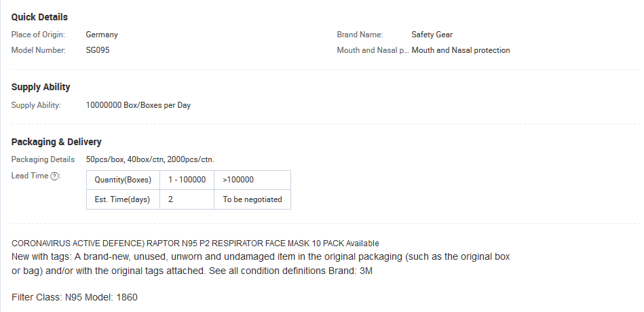
Task: Select the Quick Details heading
Action: (39, 17)
